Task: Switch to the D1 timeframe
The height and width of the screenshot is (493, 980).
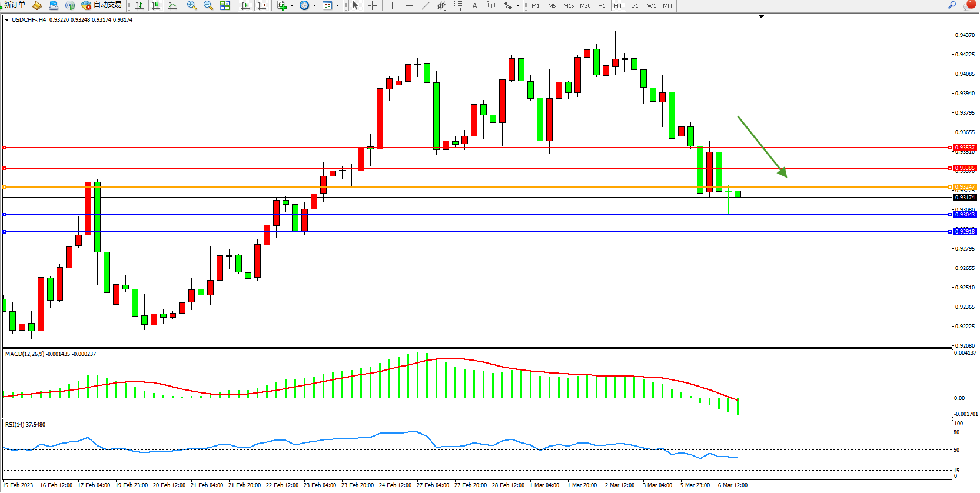Action: click(634, 5)
